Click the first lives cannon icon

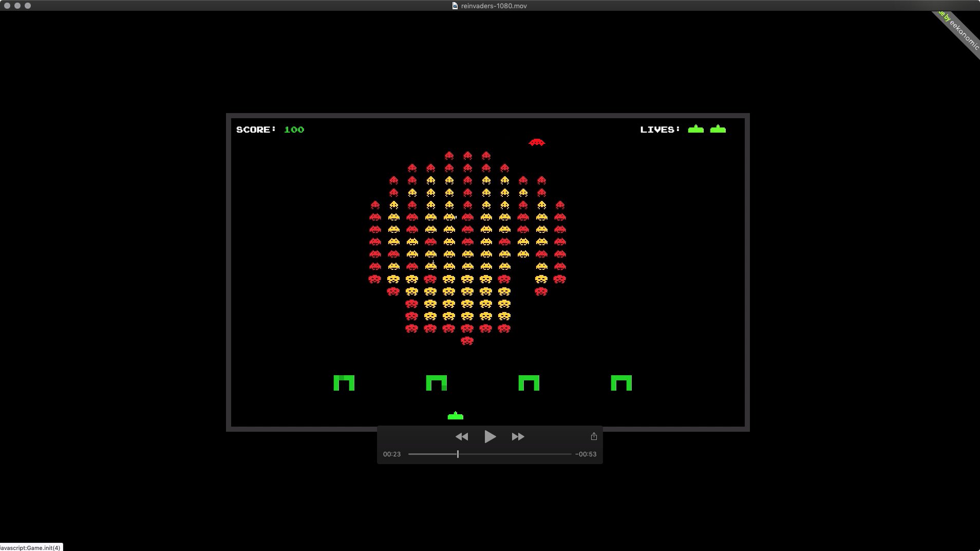[696, 129]
